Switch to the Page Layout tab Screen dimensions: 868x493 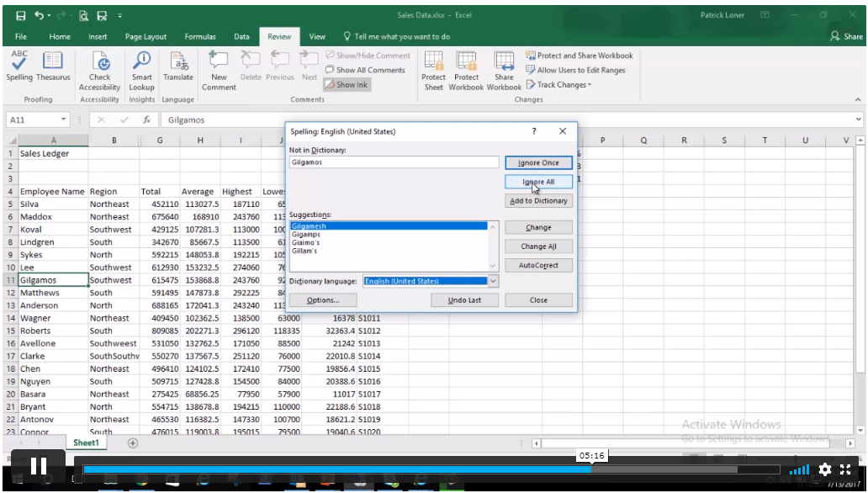coord(146,36)
